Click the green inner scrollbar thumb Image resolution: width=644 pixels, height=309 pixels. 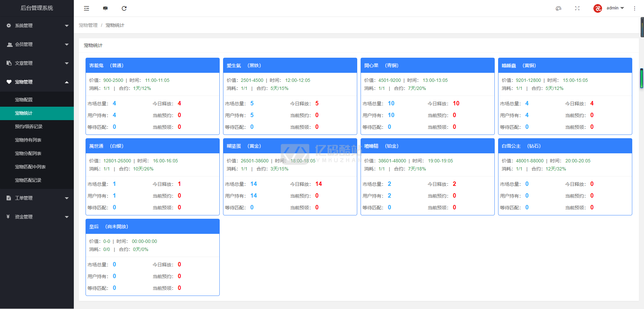pos(642,78)
